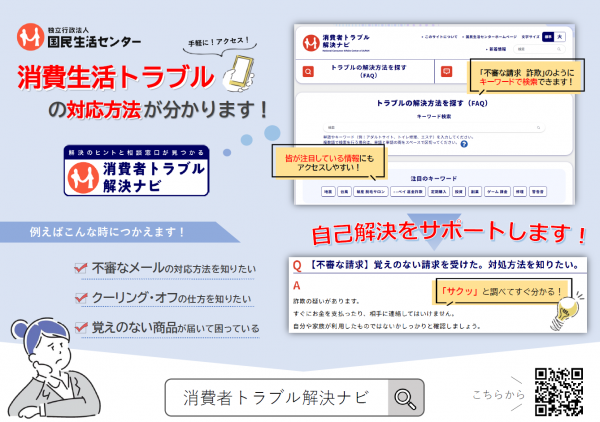Open the 国民生活センターホームページ link
This screenshot has width=600, height=422.
point(489,37)
